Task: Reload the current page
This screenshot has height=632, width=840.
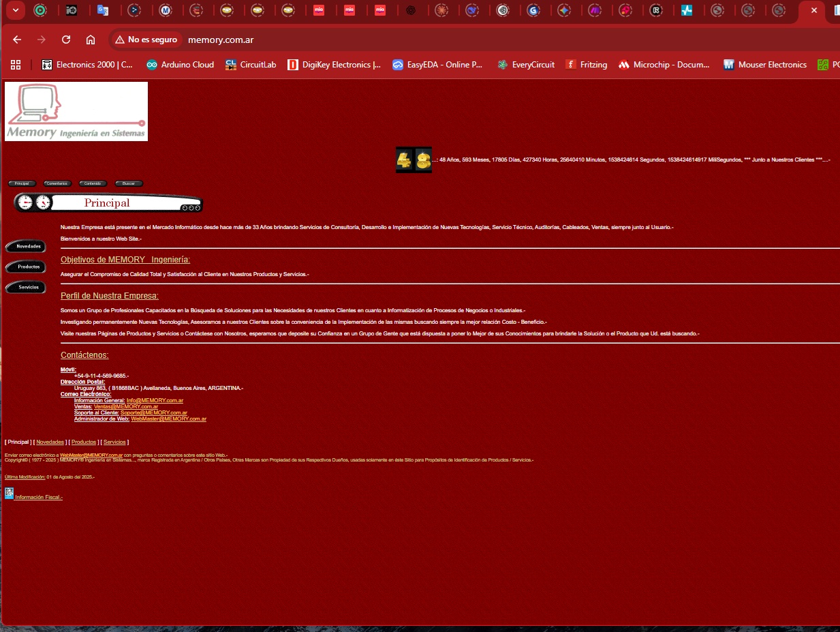Action: (x=66, y=40)
